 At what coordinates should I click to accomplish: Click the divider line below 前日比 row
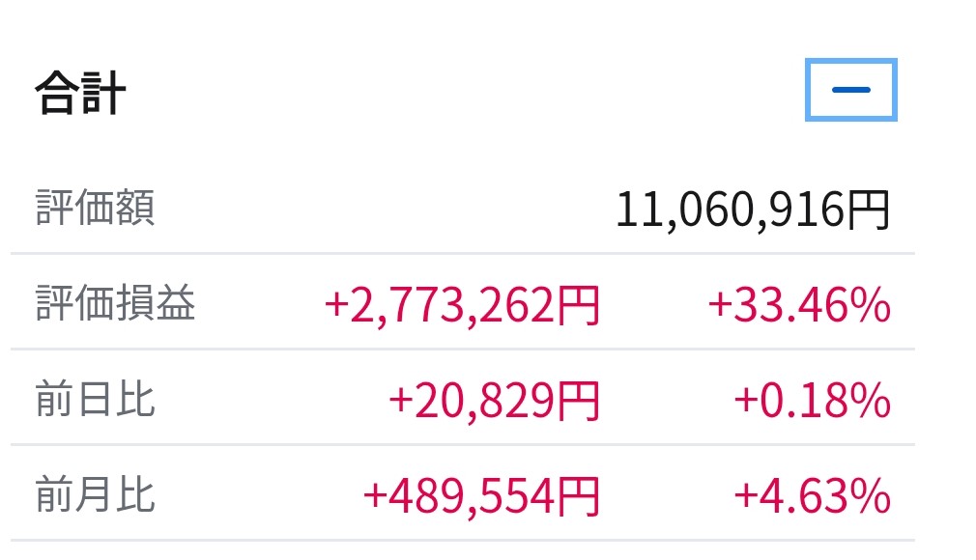tap(462, 444)
